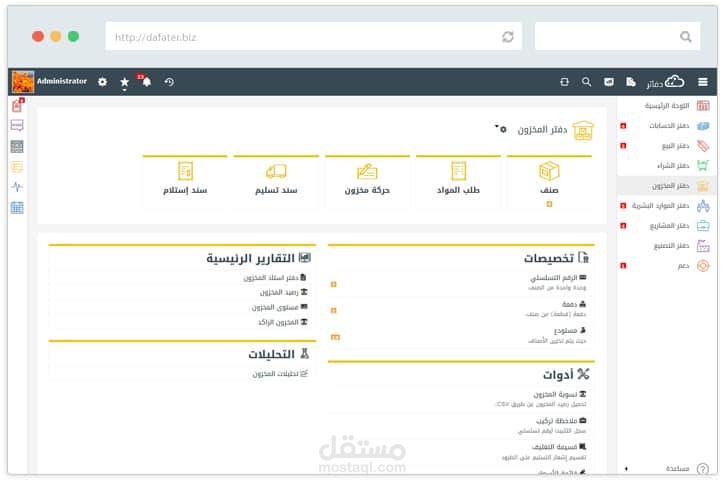Open the صنف item card
The image size is (725, 485).
[549, 183]
